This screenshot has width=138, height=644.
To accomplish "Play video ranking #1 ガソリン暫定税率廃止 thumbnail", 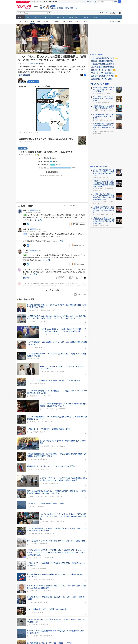I will click(119, 172).
